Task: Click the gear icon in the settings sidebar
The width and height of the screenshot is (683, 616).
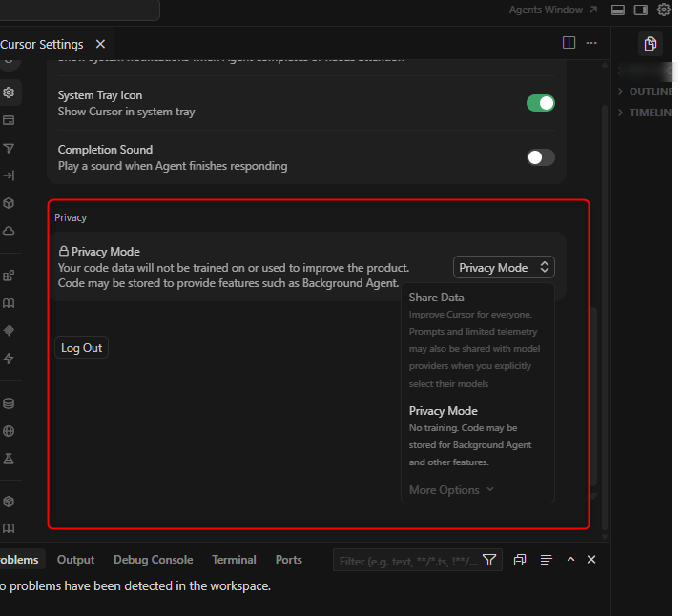Action: point(9,92)
